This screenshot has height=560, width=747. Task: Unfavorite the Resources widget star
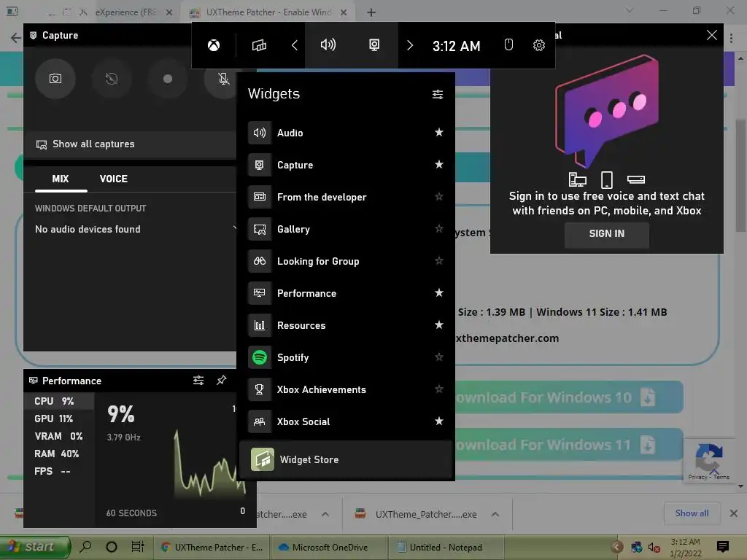tap(438, 324)
